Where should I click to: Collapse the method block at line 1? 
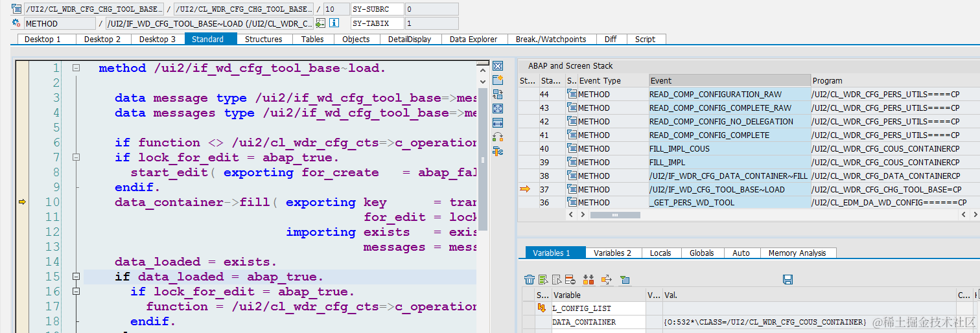click(76, 68)
